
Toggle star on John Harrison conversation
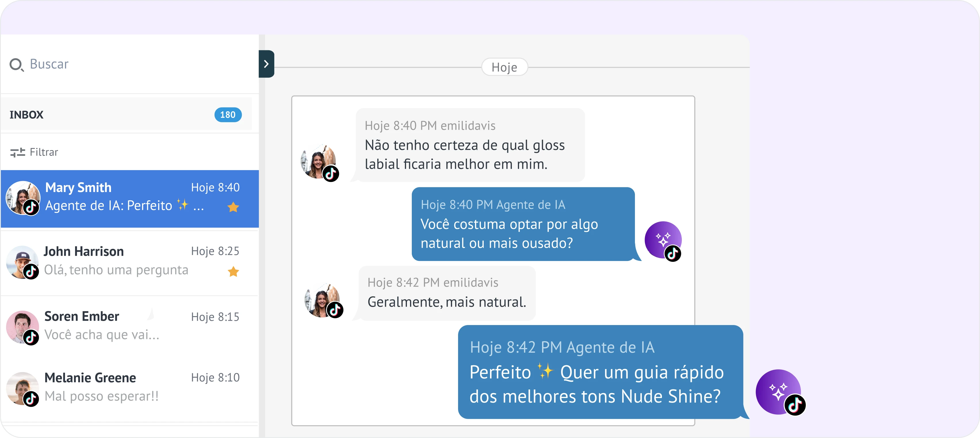tap(233, 272)
